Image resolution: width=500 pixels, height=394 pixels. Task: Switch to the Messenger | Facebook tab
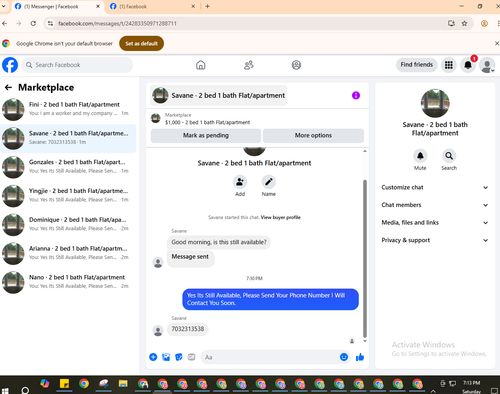(x=57, y=6)
